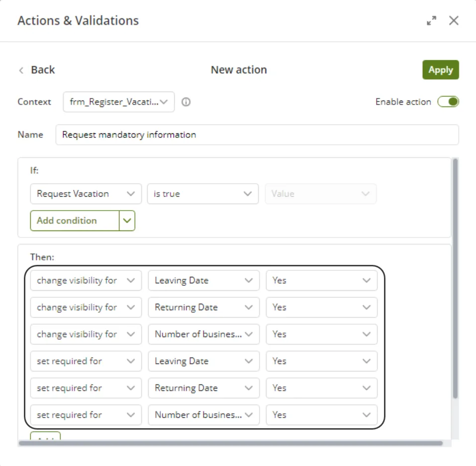Click the Apply button
The width and height of the screenshot is (476, 466).
click(x=441, y=70)
